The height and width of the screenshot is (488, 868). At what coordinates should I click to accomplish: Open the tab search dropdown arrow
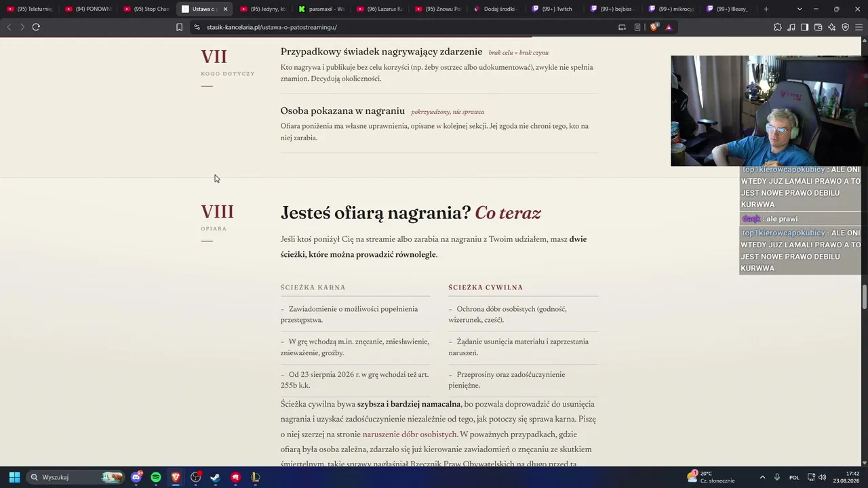(800, 9)
